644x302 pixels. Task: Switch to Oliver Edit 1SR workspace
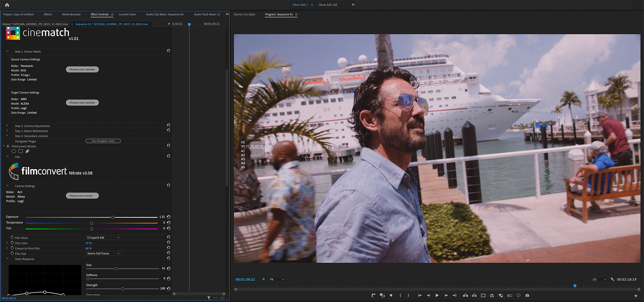pyautogui.click(x=328, y=5)
